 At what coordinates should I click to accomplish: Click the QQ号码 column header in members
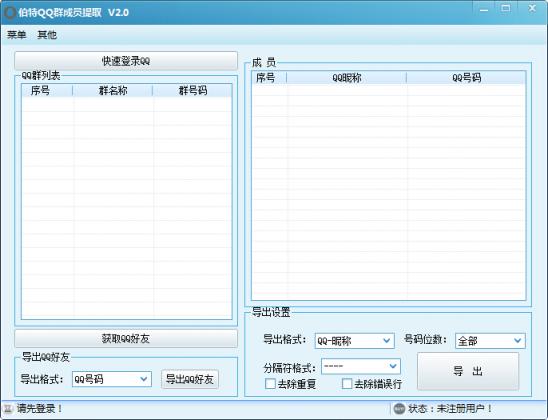[466, 78]
